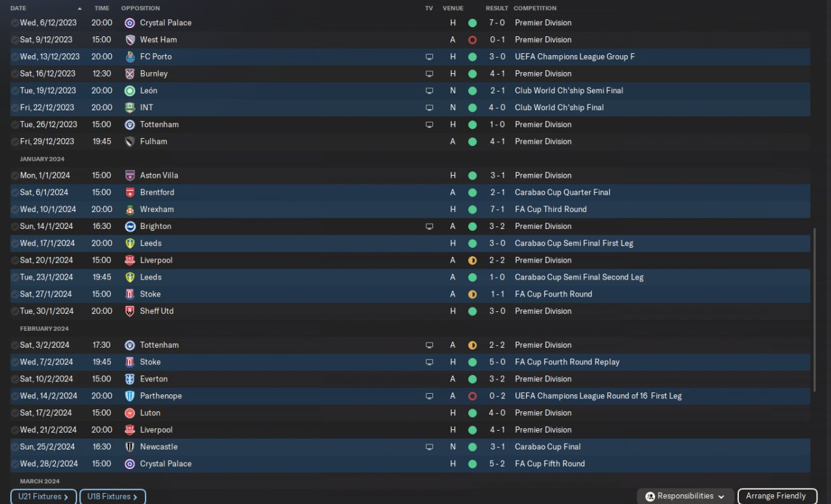The width and height of the screenshot is (831, 504).
Task: Click the FC Porto club badge
Action: point(130,56)
